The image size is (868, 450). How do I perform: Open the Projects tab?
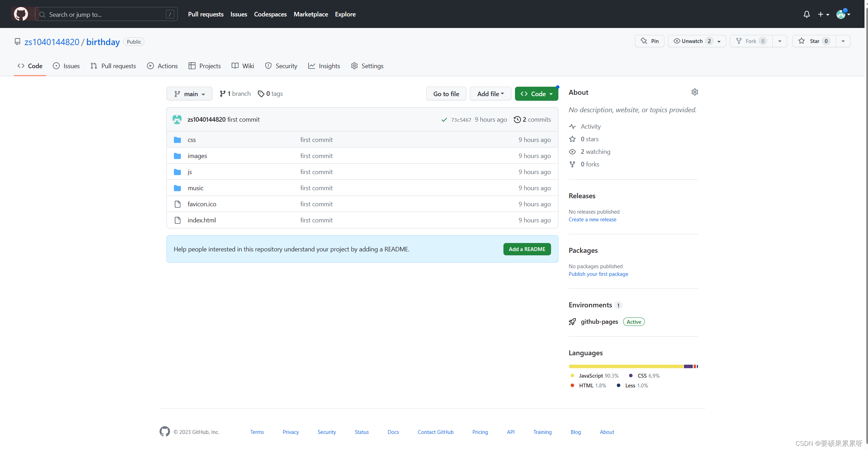(x=205, y=66)
